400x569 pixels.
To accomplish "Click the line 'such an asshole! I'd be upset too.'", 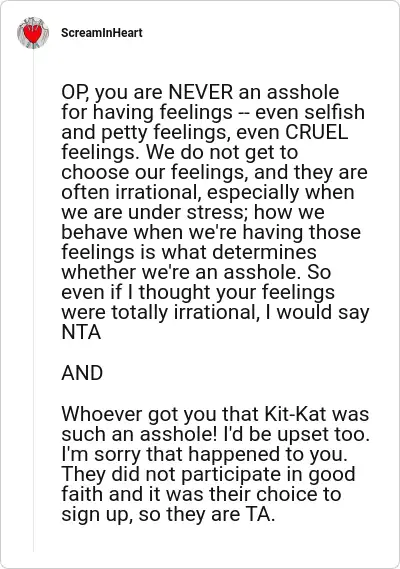I will pos(216,434).
